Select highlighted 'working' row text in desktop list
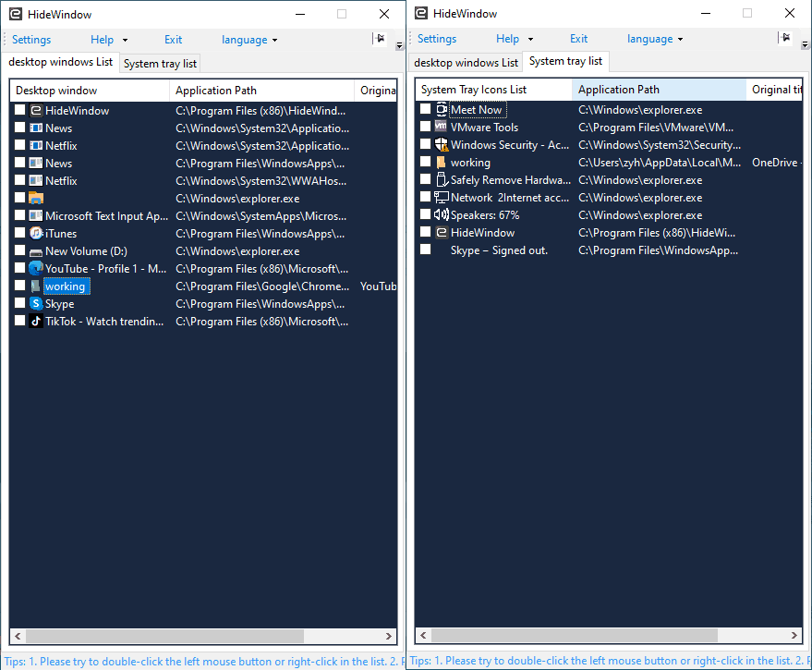The width and height of the screenshot is (812, 670). (66, 286)
